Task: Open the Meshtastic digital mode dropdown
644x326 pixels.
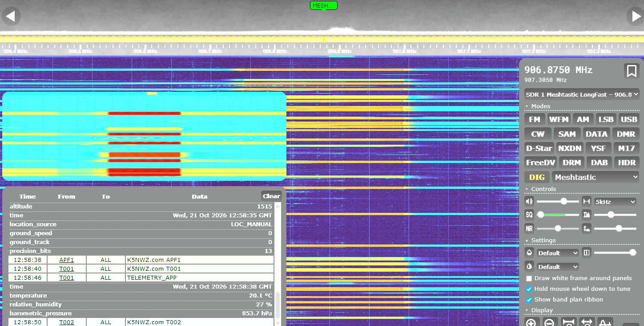Action: click(x=596, y=177)
